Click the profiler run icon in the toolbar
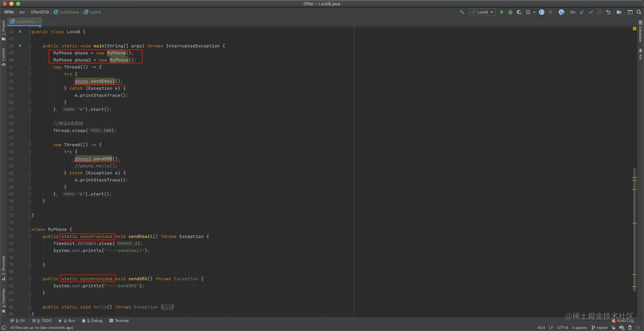Screen dimensions: 644x331 click(x=528, y=12)
